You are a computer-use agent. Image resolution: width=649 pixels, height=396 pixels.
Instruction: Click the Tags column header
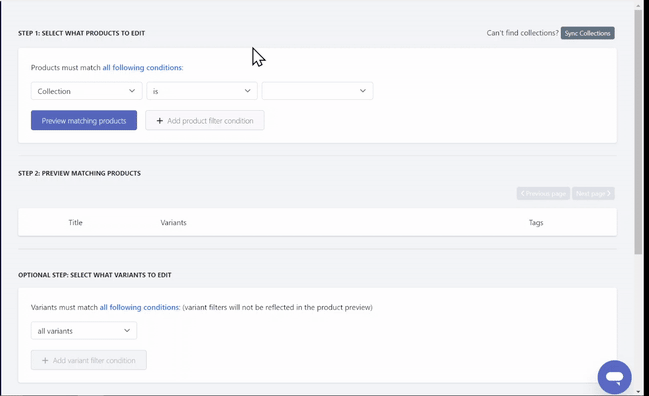pyautogui.click(x=536, y=222)
